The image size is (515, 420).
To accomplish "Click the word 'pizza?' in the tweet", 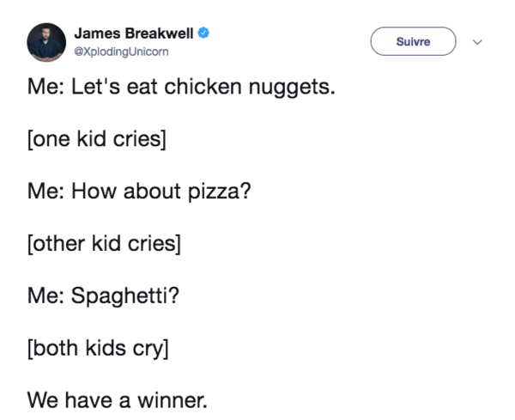I will click(220, 192).
